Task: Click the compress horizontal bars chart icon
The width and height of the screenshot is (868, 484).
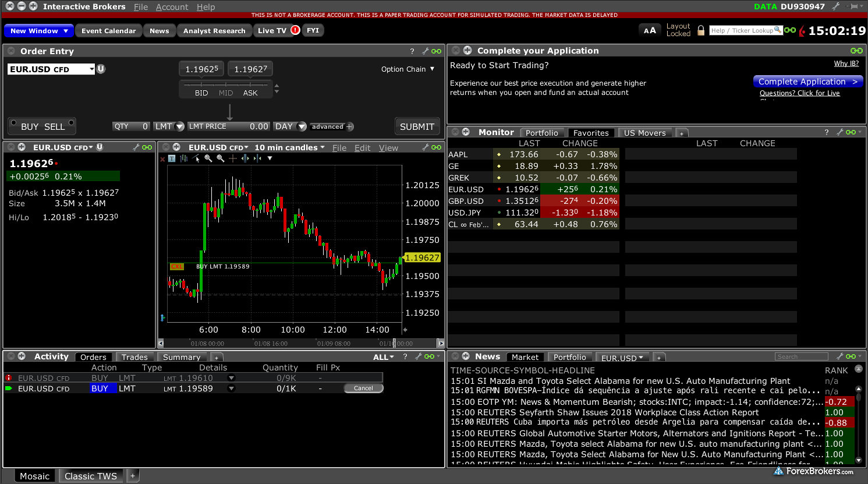Action: tap(257, 158)
